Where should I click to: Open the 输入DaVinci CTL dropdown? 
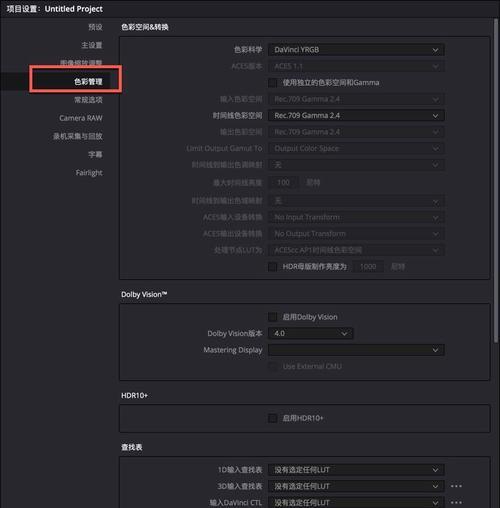[x=356, y=502]
